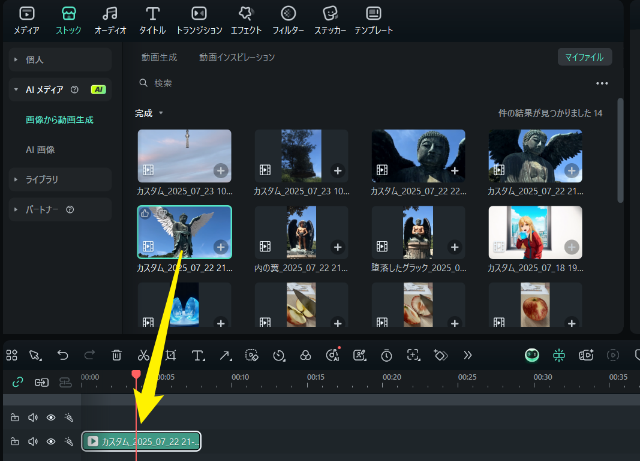Lock the upper timeline track
The height and width of the screenshot is (461, 640).
(x=15, y=417)
